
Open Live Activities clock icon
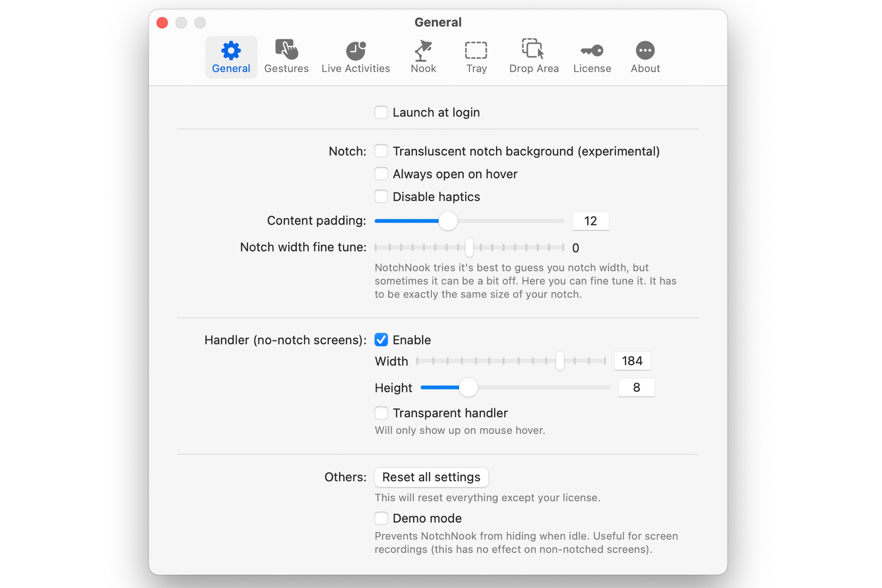click(355, 50)
